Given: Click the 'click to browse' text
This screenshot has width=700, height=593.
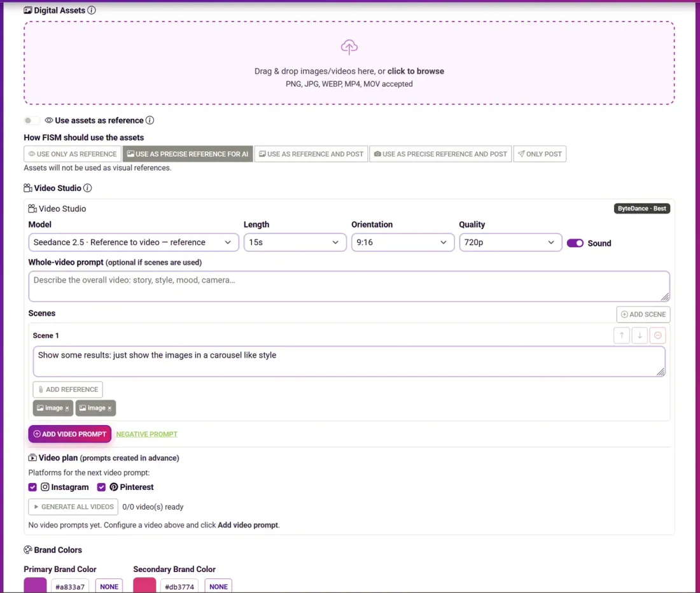Looking at the screenshot, I should coord(416,71).
